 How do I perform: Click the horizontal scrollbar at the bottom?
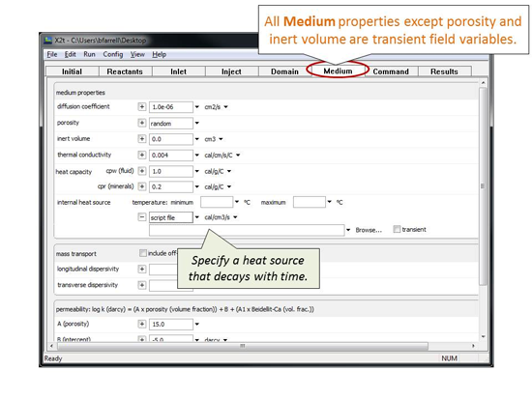click(243, 346)
